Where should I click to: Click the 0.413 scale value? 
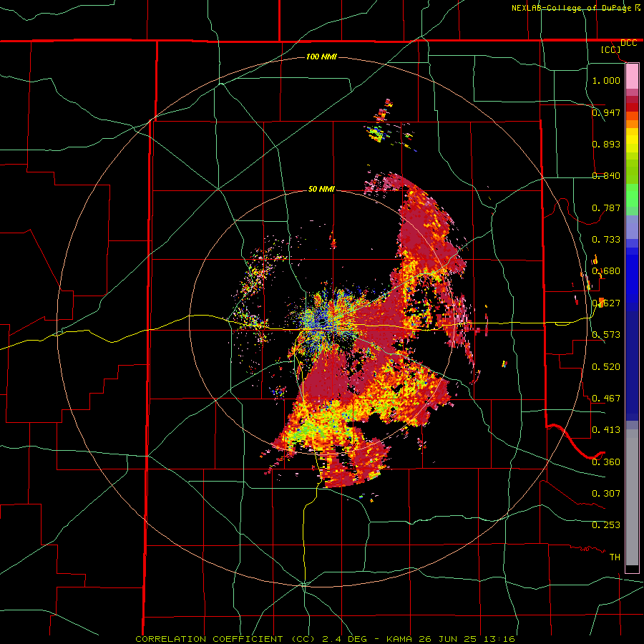point(606,429)
